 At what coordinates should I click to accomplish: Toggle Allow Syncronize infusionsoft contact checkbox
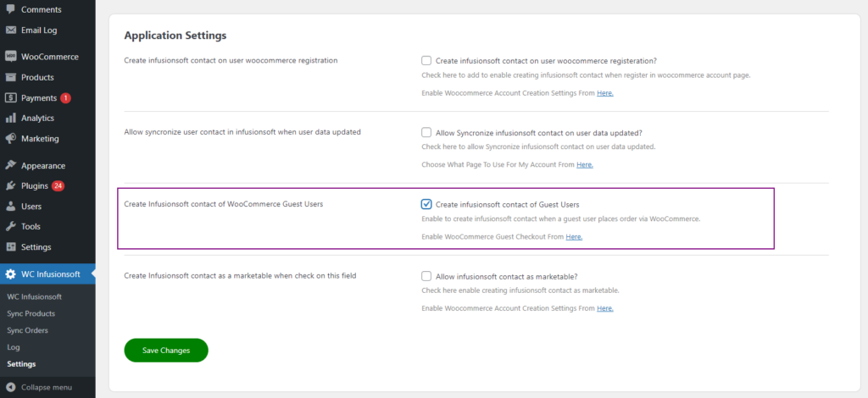pyautogui.click(x=426, y=133)
